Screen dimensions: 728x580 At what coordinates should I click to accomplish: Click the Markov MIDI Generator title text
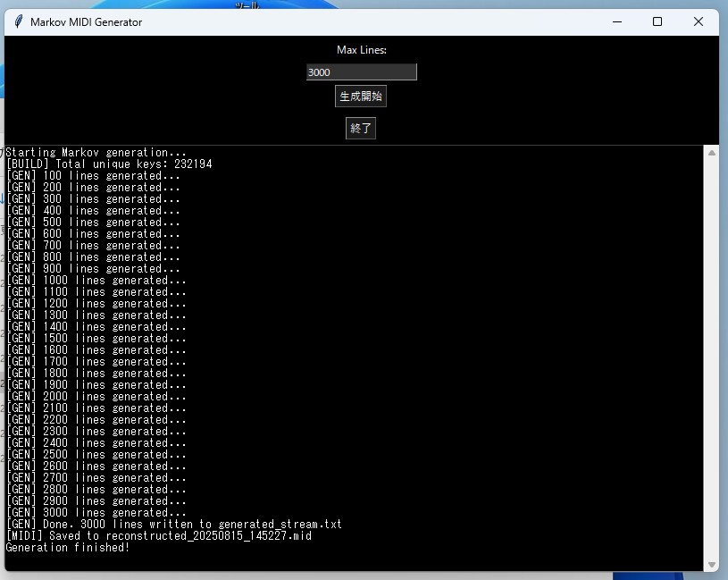pyautogui.click(x=87, y=21)
